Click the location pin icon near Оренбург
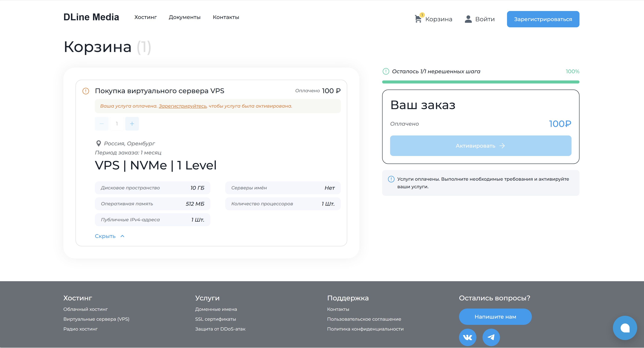This screenshot has height=348, width=644. 98,143
